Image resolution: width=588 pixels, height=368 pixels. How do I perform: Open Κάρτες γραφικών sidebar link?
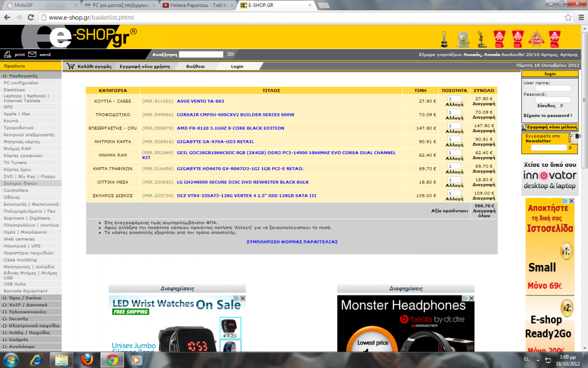[x=23, y=156]
